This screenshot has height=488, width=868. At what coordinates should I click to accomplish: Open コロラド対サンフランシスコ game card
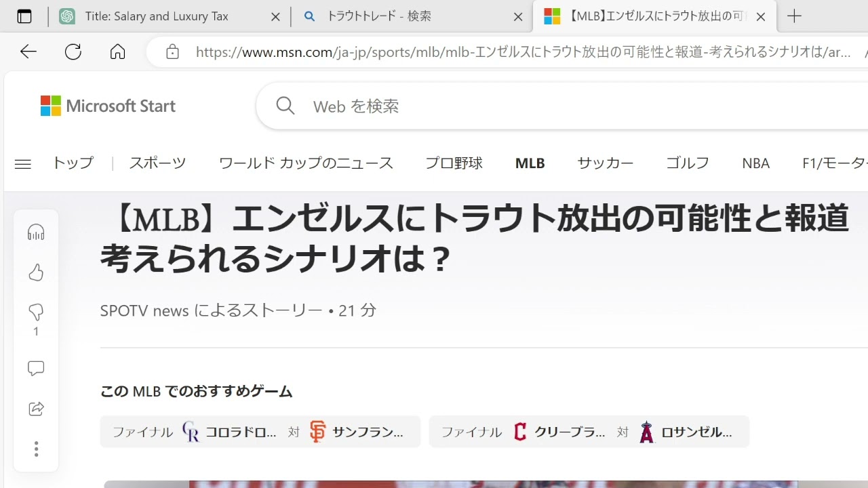click(x=260, y=432)
